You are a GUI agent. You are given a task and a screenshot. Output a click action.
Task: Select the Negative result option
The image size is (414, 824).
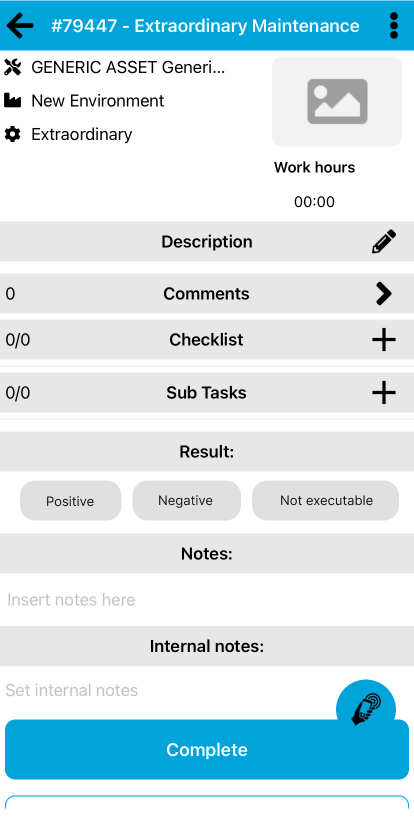pos(186,501)
